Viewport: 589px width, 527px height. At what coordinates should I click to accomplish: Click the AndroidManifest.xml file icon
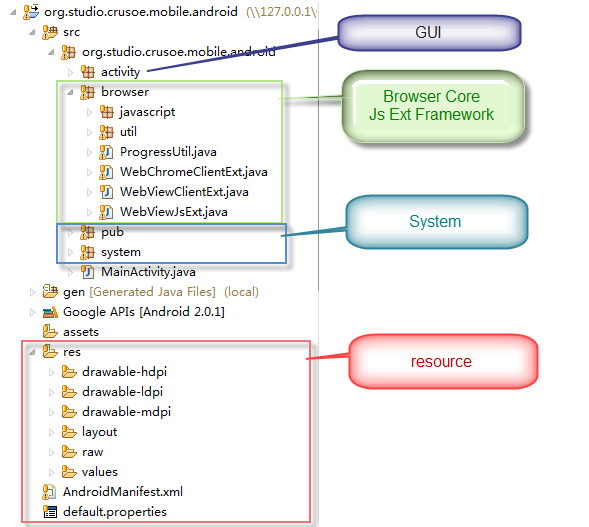click(x=49, y=492)
